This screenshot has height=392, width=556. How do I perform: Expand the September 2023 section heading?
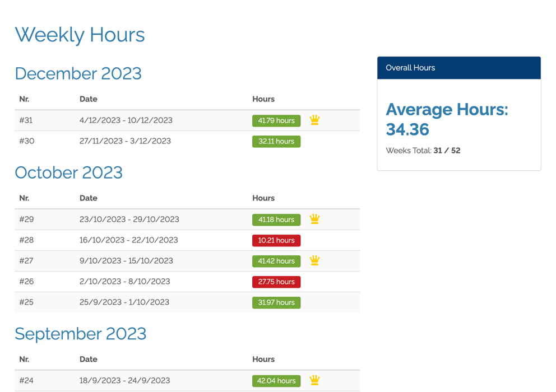(80, 334)
